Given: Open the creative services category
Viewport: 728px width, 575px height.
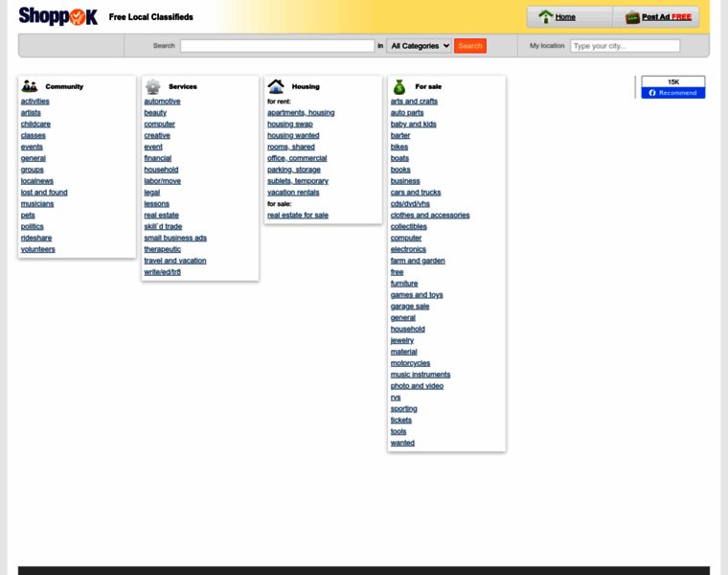Looking at the screenshot, I should 157,135.
